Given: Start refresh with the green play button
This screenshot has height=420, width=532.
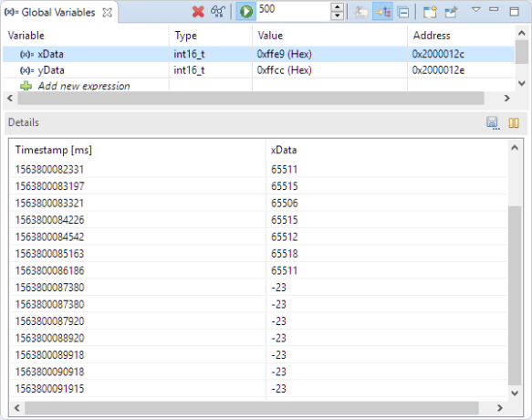Looking at the screenshot, I should [x=246, y=12].
